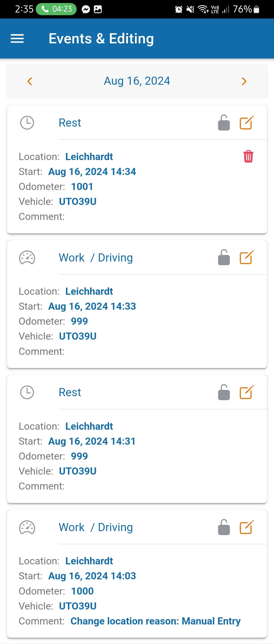Tap the ongoing call indicator in the status bar
This screenshot has height=644, width=274.
(x=56, y=9)
